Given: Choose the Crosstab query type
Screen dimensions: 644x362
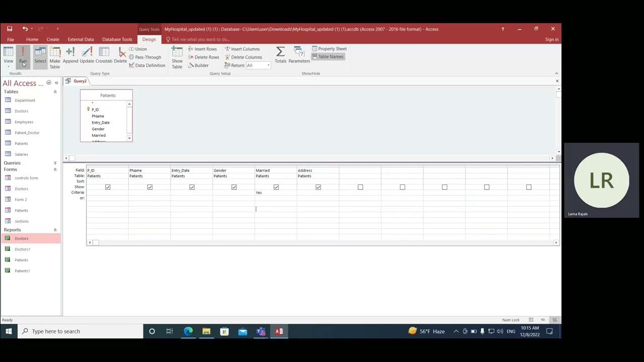Looking at the screenshot, I should (104, 55).
